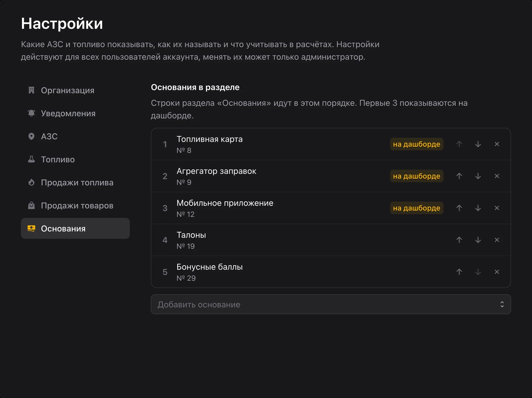Click «на дашборде» badge for «Агрегатор заправок»
Viewport: 532px width, 398px height.
pos(417,176)
